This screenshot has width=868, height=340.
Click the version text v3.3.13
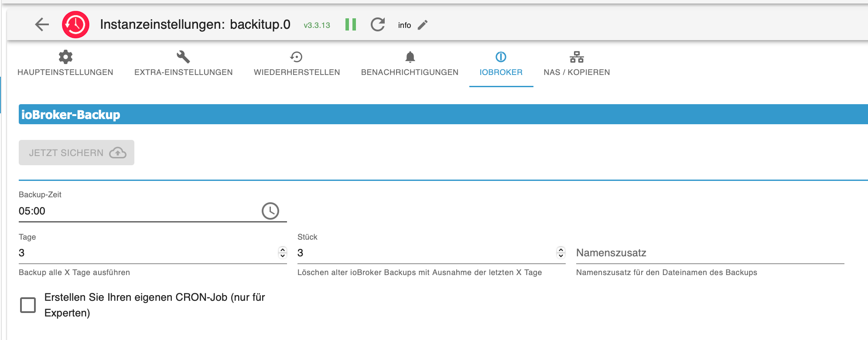click(317, 25)
